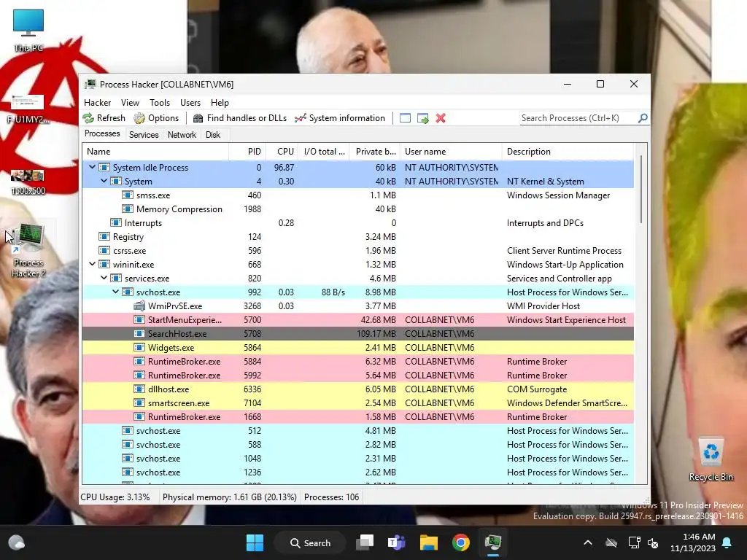
Task: Click the find window and thread icon
Action: (x=422, y=118)
